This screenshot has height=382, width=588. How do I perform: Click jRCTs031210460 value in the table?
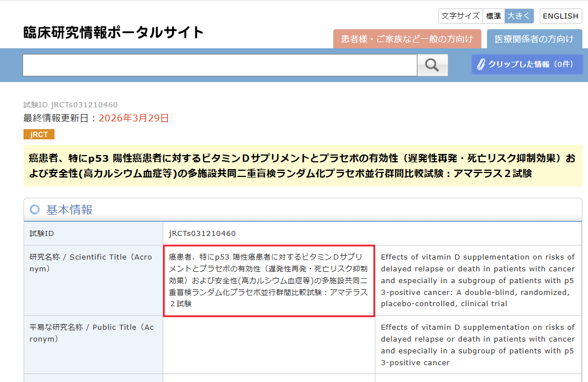tap(202, 233)
